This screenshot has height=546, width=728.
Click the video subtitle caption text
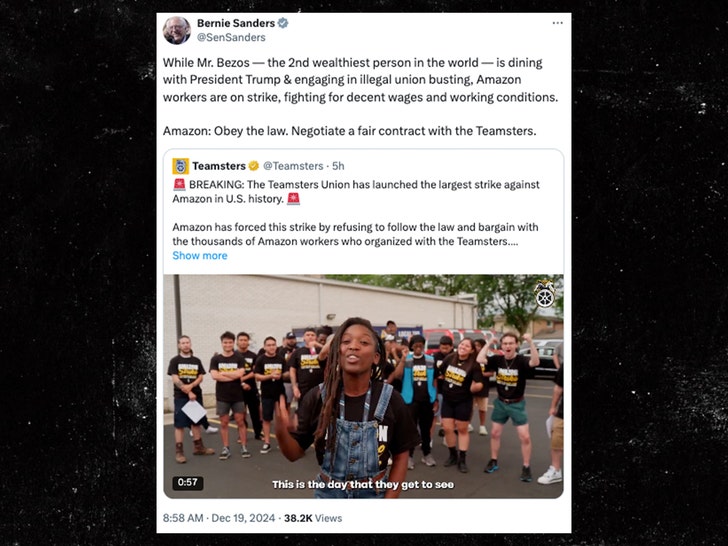pyautogui.click(x=363, y=485)
